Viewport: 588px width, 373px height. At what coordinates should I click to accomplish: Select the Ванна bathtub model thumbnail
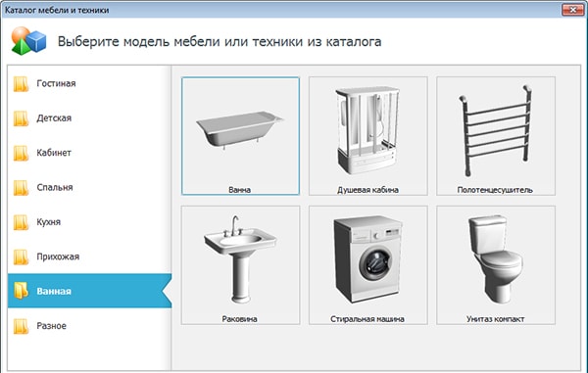[x=240, y=136]
